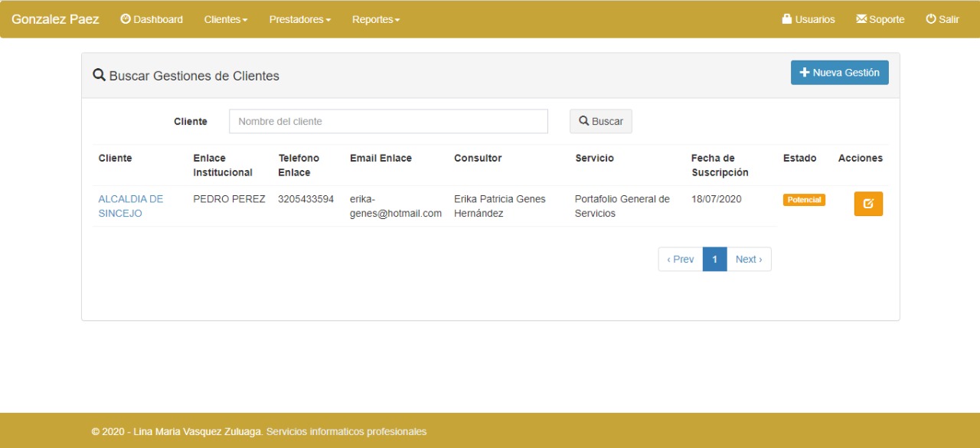Click the erika-genes@hotmail.com email cell
Viewport: 980px width, 448px height.
coord(395,206)
